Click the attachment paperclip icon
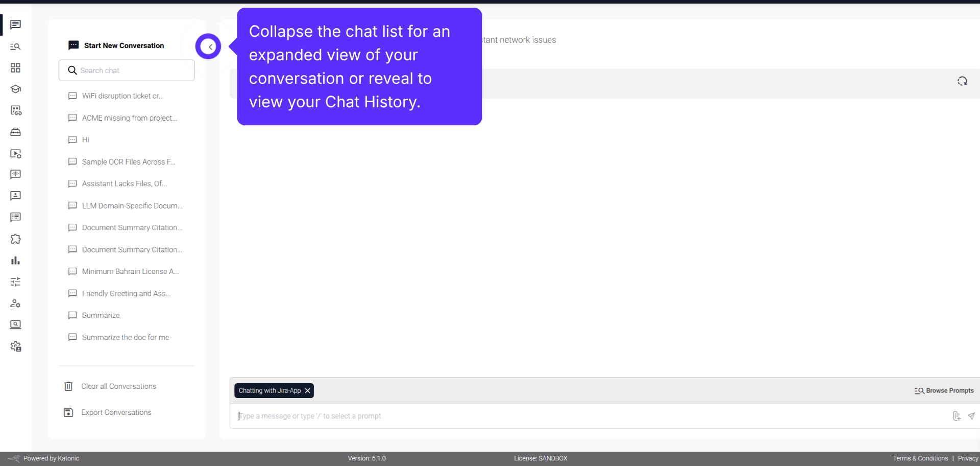 pyautogui.click(x=957, y=416)
